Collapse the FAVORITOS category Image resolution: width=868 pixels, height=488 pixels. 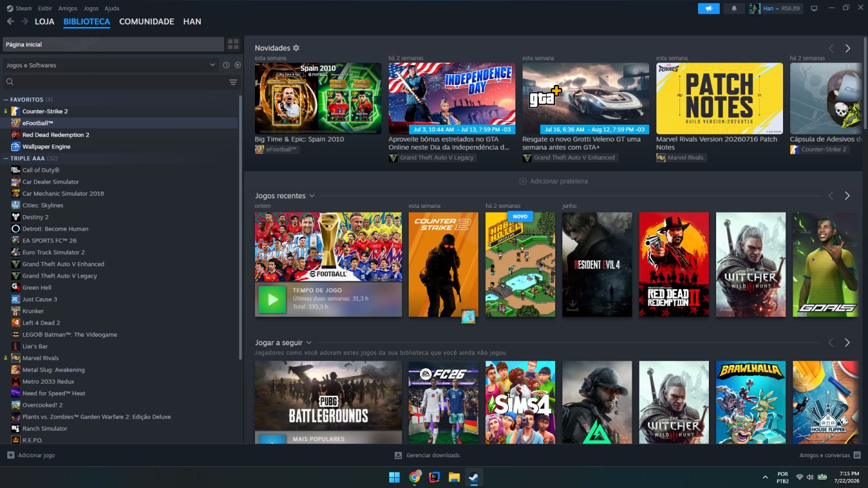(x=6, y=99)
